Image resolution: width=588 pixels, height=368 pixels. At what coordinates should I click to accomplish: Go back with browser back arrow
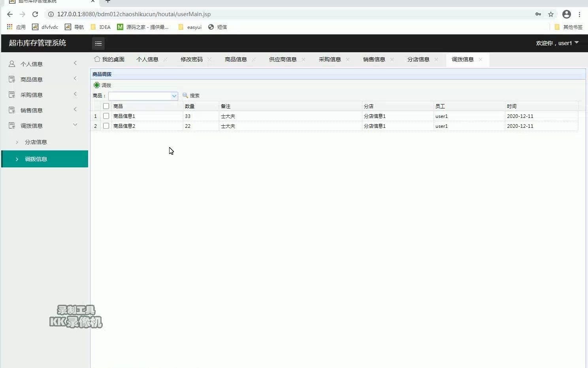coord(10,14)
